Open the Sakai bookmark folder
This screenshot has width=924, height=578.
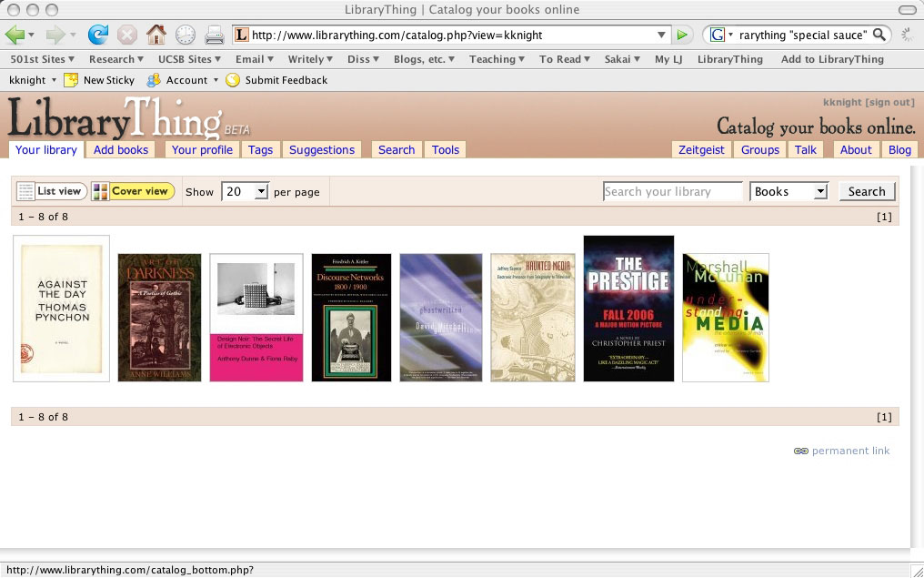622,59
